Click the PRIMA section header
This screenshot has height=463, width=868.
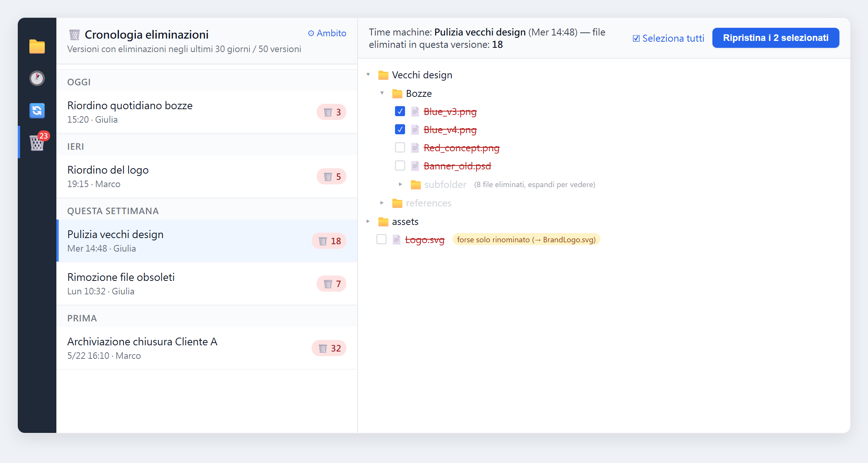click(82, 318)
